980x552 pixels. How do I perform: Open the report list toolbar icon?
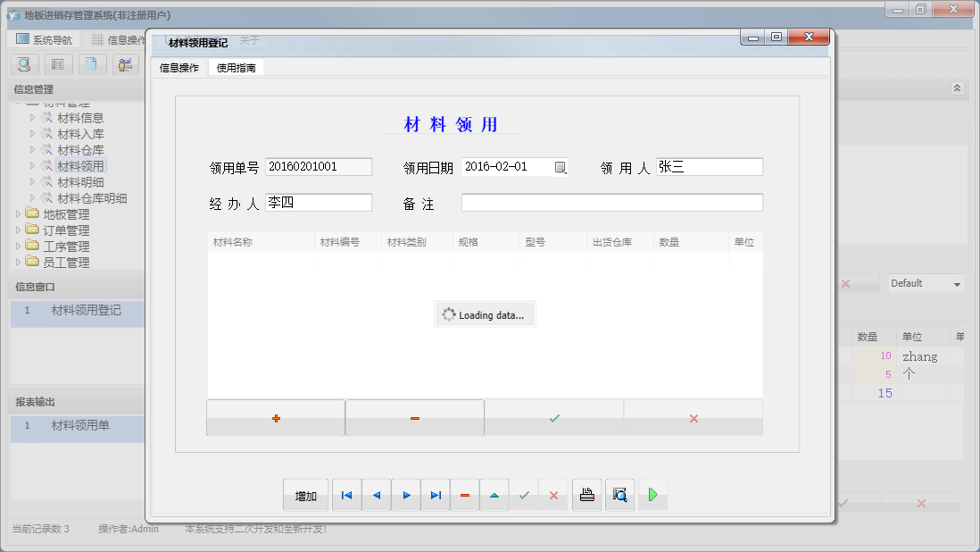coord(58,64)
